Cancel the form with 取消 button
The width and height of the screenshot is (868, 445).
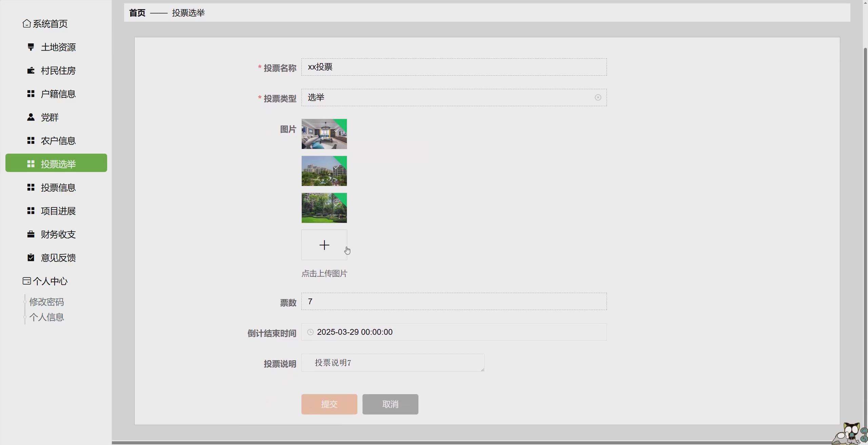click(x=390, y=404)
